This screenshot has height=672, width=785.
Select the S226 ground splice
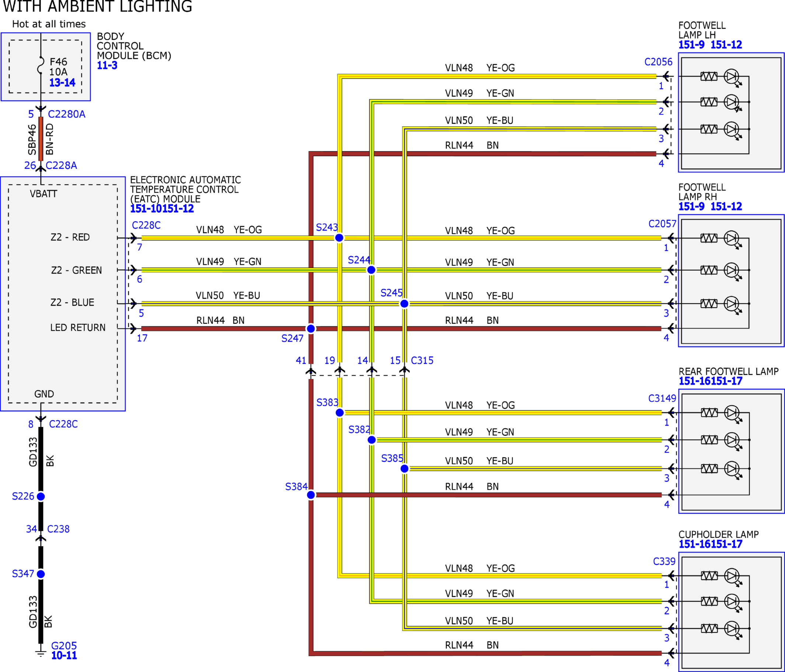(x=41, y=496)
